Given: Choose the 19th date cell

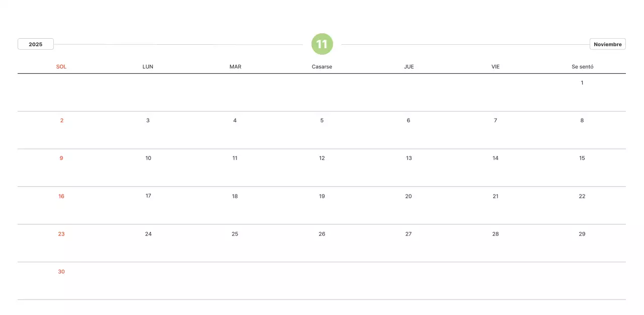Looking at the screenshot, I should (322, 196).
